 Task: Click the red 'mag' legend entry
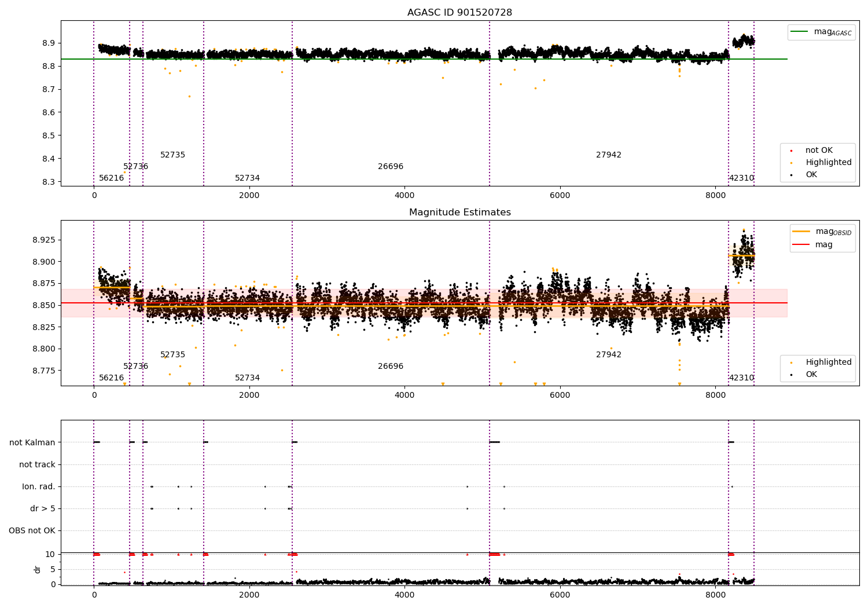[x=812, y=245]
